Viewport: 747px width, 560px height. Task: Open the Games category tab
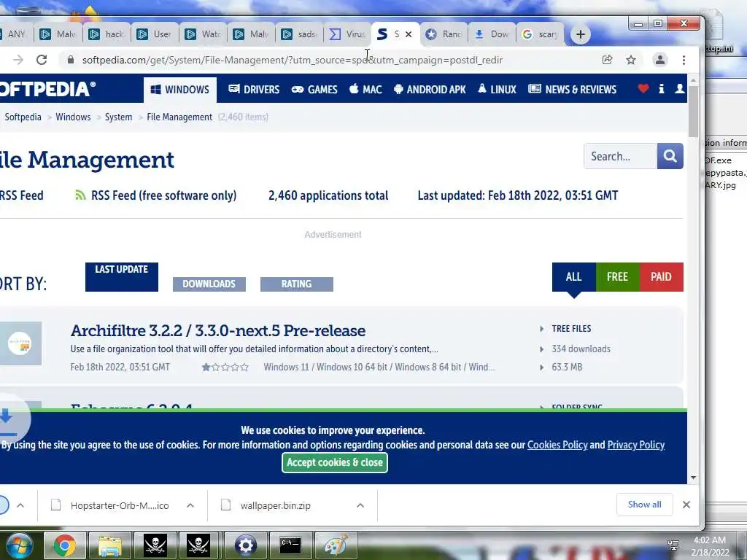[x=314, y=89]
